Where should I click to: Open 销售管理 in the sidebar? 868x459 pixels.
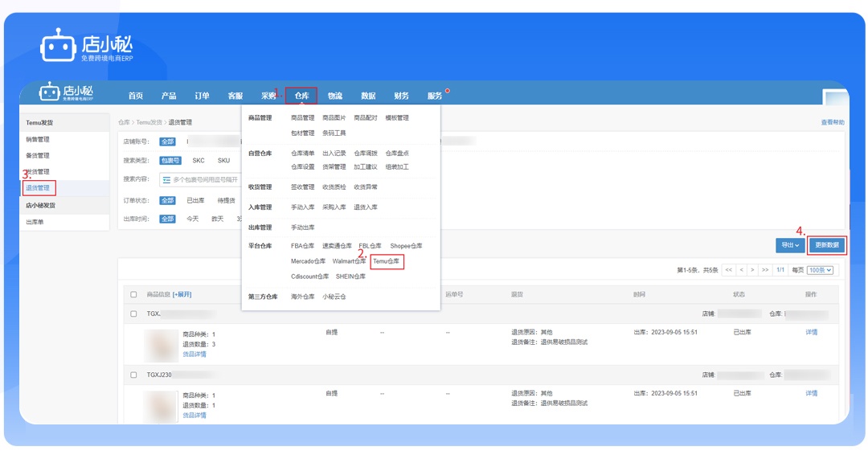[38, 140]
